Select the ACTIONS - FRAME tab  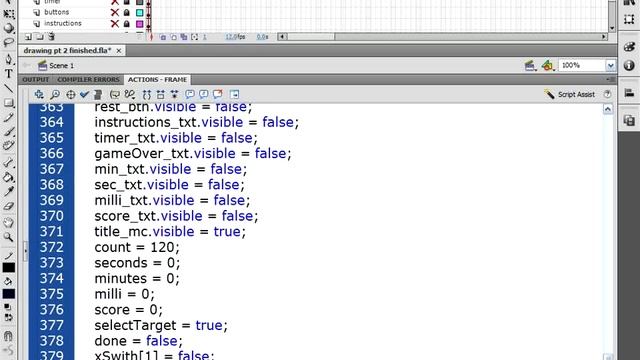click(157, 80)
